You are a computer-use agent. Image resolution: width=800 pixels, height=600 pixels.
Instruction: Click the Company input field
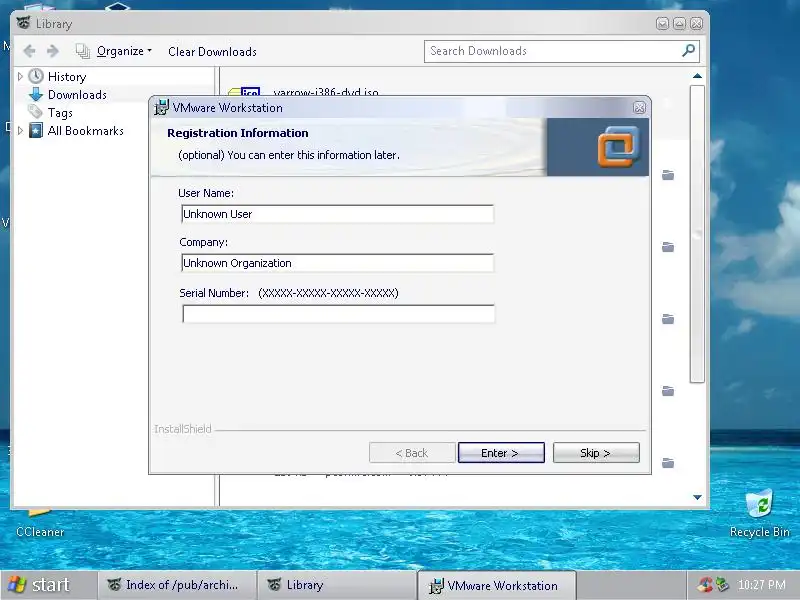pos(337,263)
